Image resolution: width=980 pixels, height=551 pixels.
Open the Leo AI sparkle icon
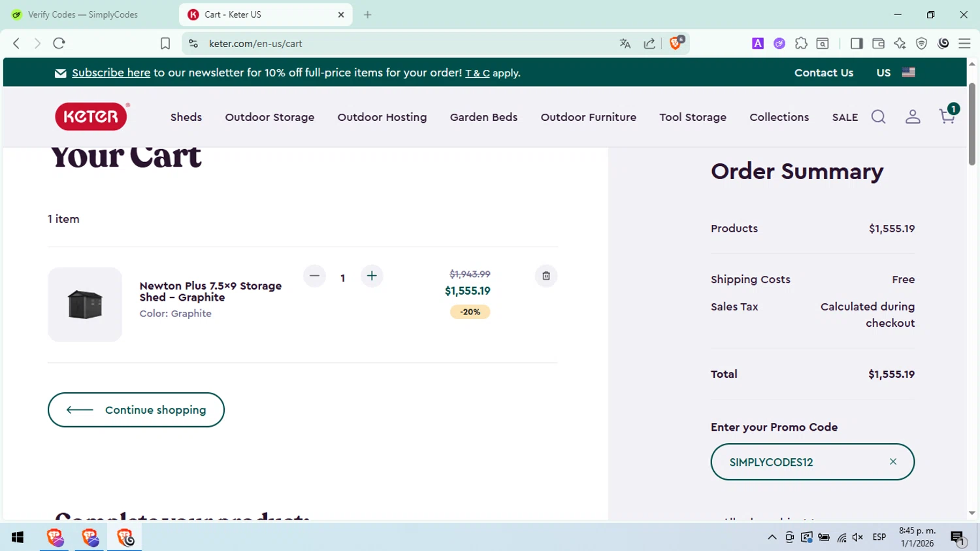pos(900,43)
